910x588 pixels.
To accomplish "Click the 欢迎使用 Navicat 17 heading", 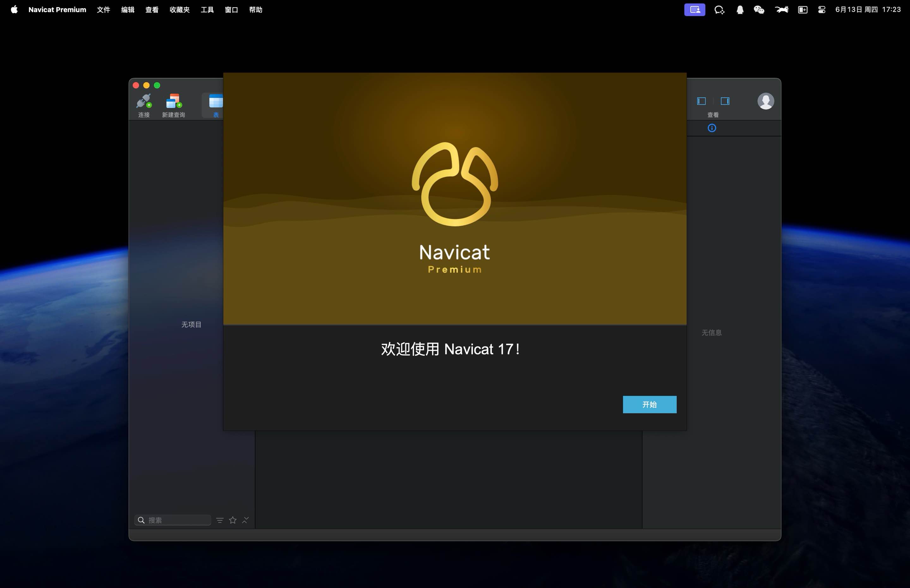I will (x=451, y=349).
